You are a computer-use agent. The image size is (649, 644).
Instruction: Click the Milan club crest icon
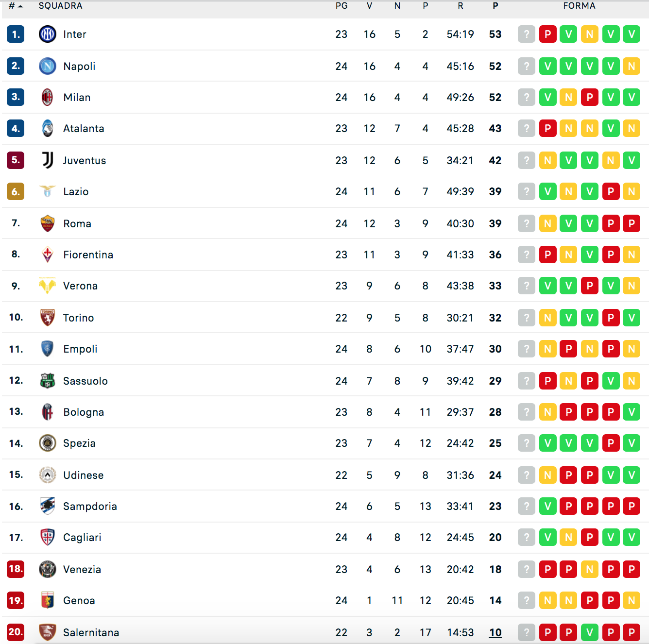coord(48,97)
